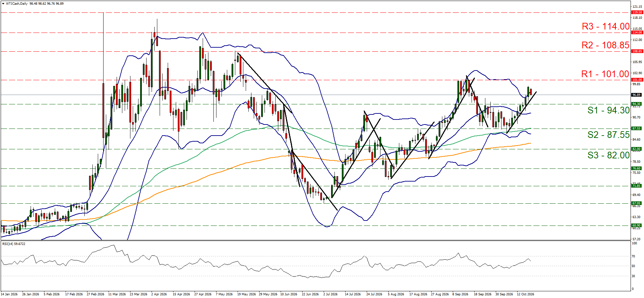644x298 pixels.
Task: Click the 2 Apr 2026 date label
Action: click(159, 294)
